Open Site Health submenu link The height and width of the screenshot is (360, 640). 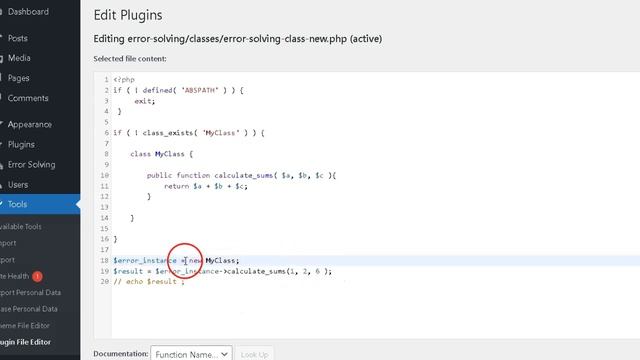(x=15, y=276)
